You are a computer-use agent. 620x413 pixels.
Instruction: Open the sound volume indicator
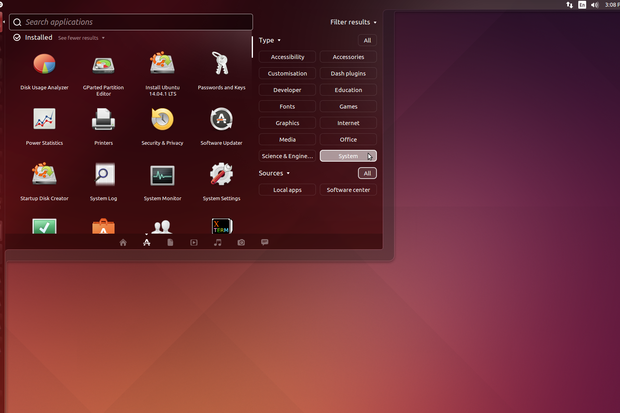click(x=595, y=5)
